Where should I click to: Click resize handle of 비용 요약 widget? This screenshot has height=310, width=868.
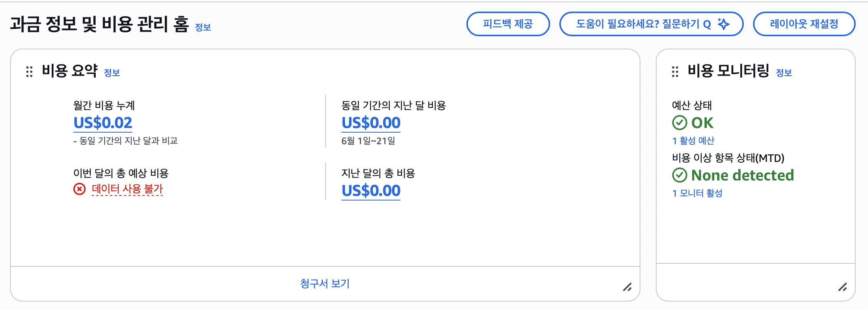[x=627, y=287]
